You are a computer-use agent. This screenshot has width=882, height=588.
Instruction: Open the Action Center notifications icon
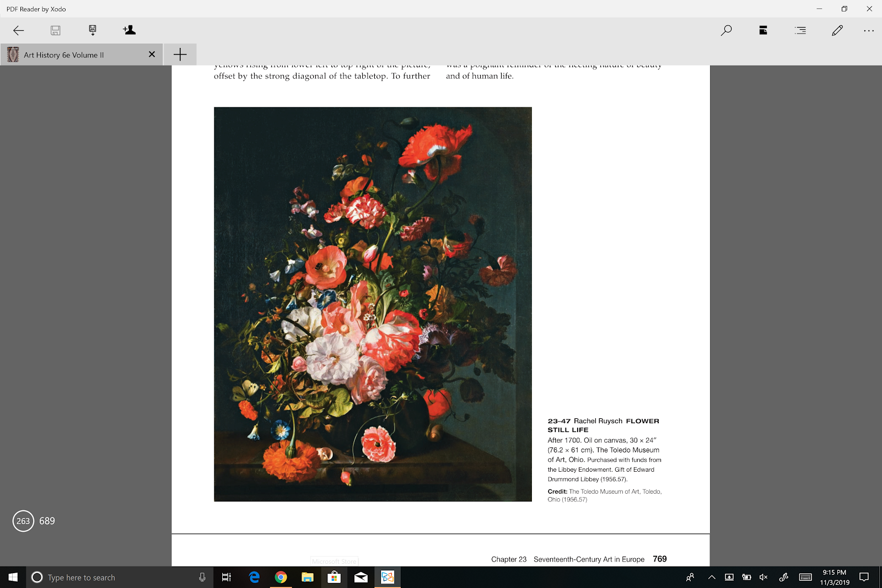[864, 577]
